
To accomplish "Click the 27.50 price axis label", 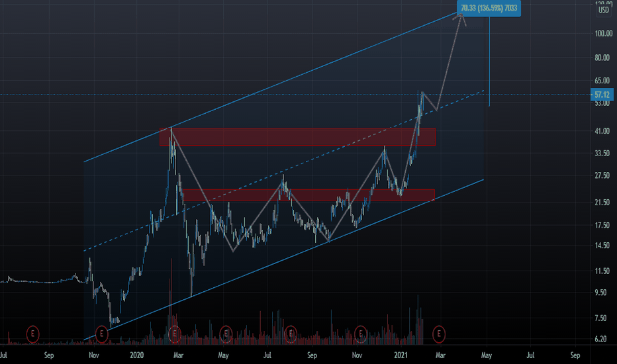I will 602,175.
